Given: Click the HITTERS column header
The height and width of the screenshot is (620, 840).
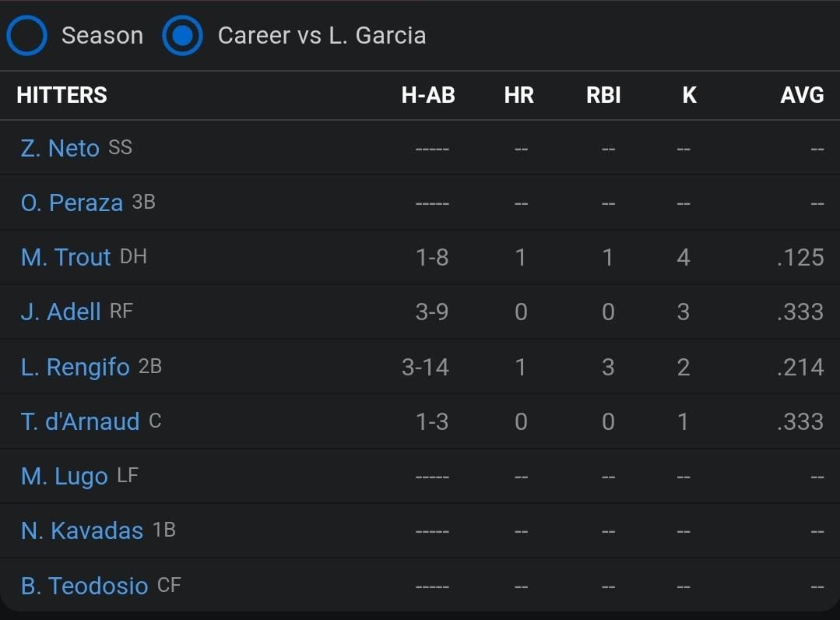Looking at the screenshot, I should pyautogui.click(x=62, y=95).
